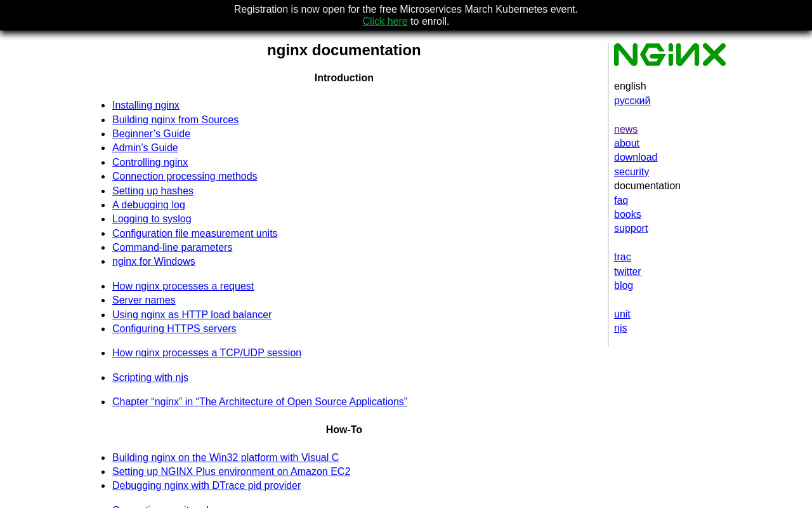Open the trac link in sidebar
Screen dimensions: 812x508
pos(622,257)
